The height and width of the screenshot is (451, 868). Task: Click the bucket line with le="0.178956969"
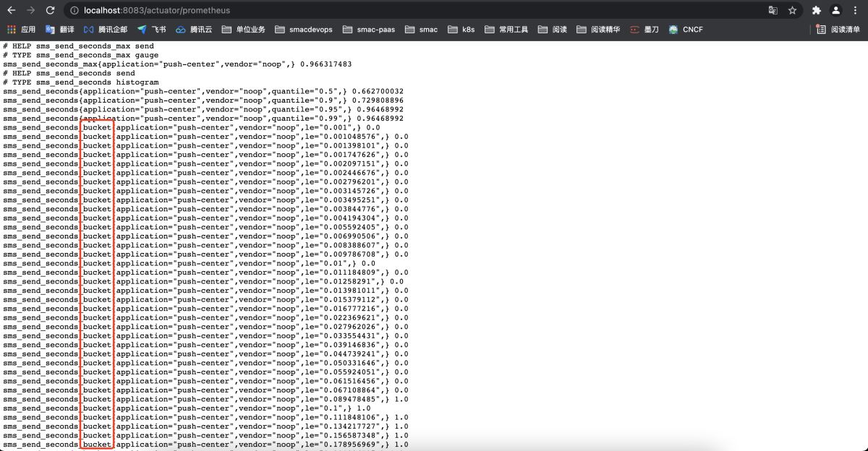[205, 444]
